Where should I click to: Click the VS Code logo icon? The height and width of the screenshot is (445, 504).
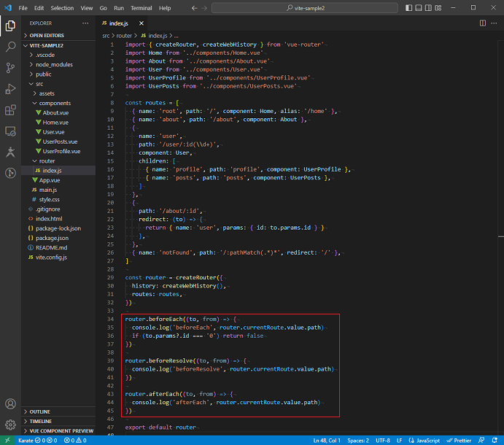[8, 8]
